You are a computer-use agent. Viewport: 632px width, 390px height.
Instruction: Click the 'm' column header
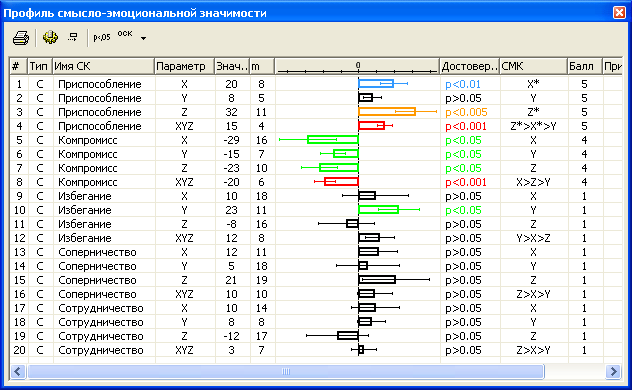click(x=262, y=66)
